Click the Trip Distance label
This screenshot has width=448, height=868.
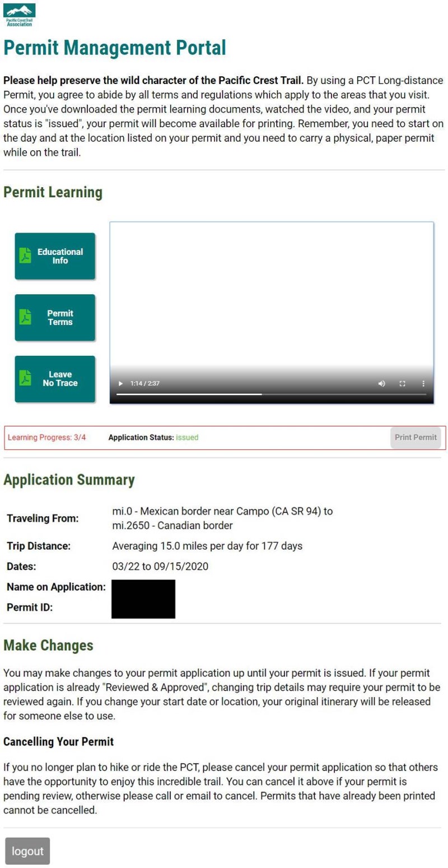39,546
